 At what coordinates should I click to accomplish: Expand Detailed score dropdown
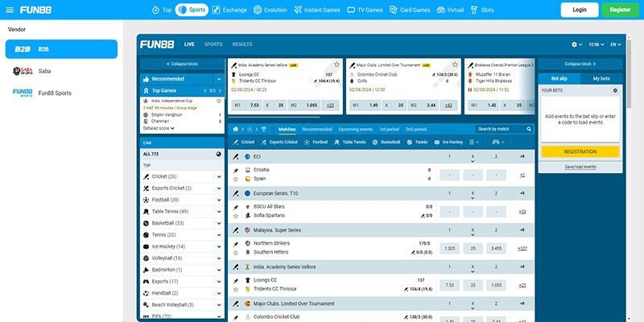click(159, 128)
